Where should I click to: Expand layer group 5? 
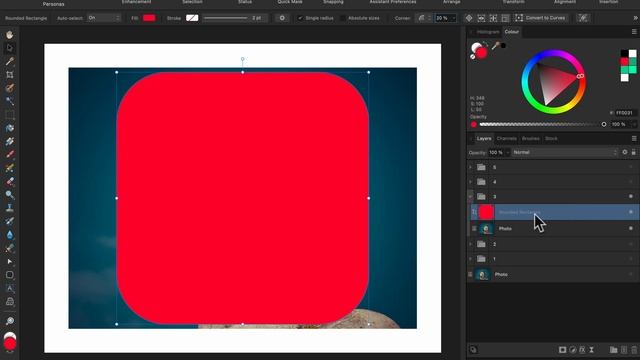tap(471, 167)
